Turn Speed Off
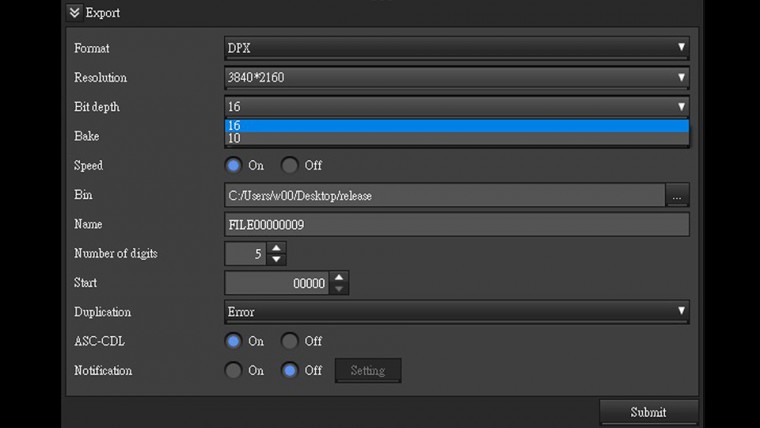 pyautogui.click(x=290, y=165)
